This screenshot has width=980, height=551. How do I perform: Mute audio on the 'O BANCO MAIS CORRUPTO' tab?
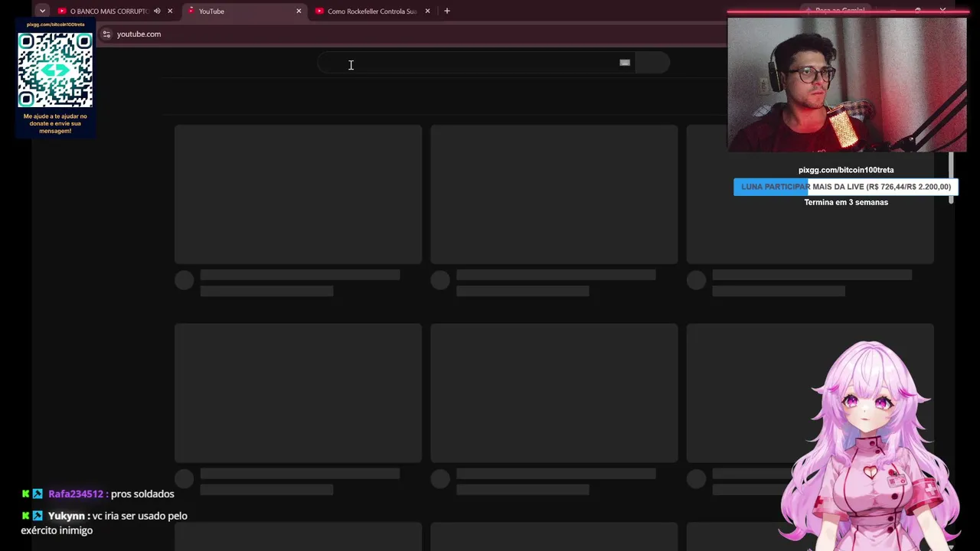157,11
